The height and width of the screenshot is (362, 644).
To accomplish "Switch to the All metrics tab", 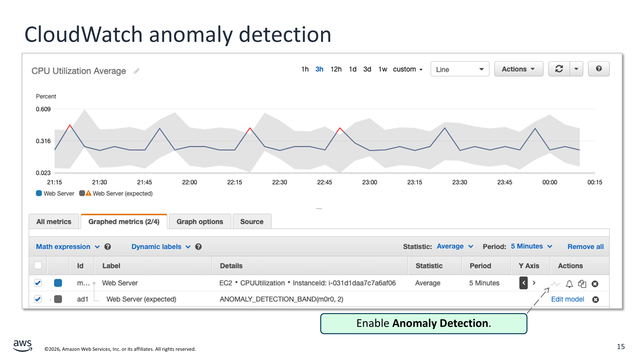I will 54,222.
